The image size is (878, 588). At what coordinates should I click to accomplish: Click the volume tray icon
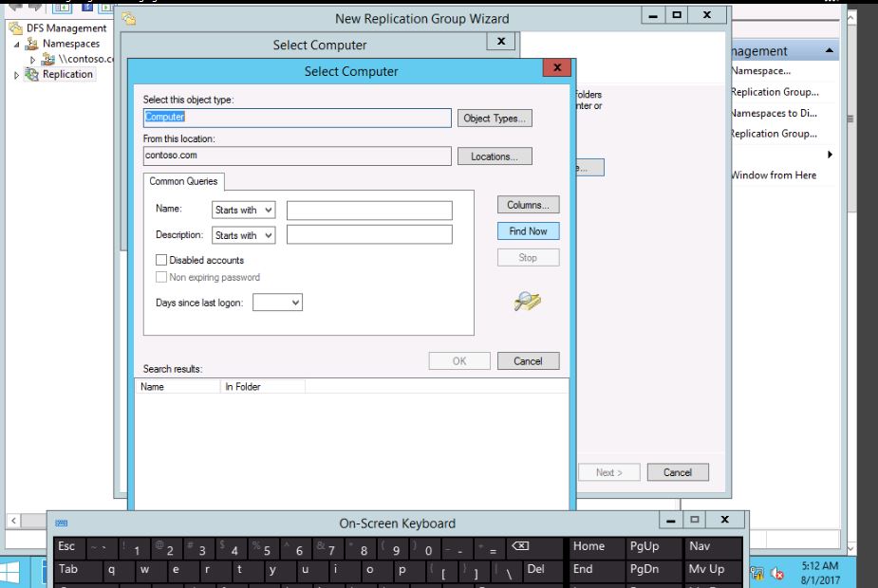[x=777, y=571]
